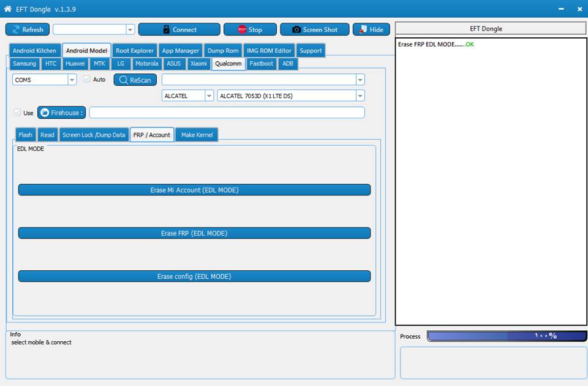Open the COM5 port dropdown
The height and width of the screenshot is (386, 588).
click(x=72, y=80)
